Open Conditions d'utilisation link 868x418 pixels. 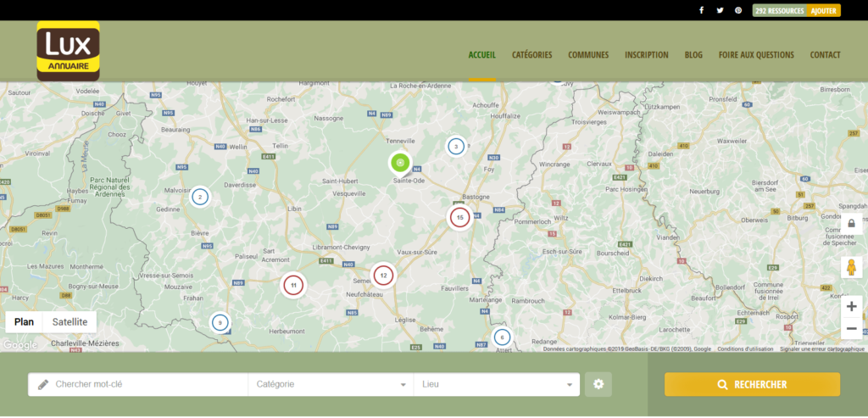tap(745, 348)
